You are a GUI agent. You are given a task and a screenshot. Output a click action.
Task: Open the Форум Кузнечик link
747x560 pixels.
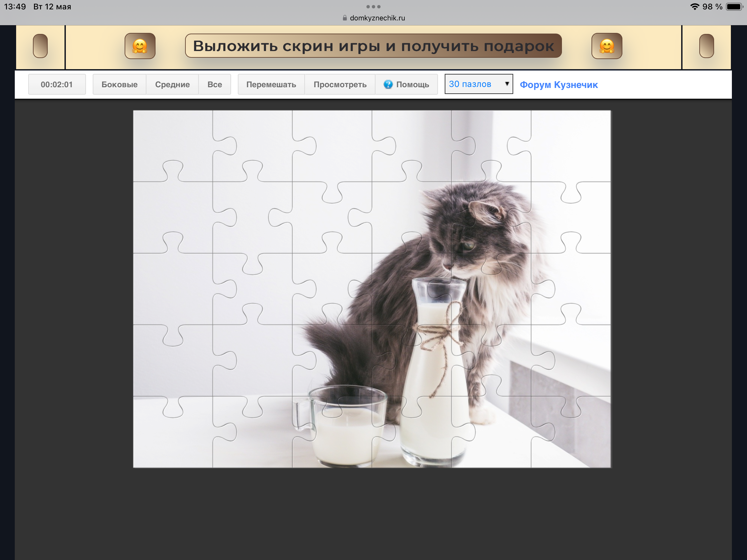click(x=559, y=85)
